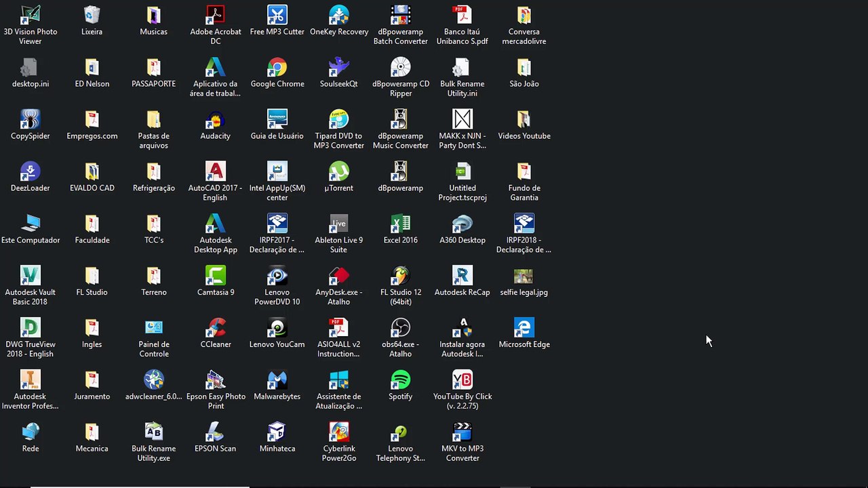Launch Bulk Rename Utility.exe
Viewport: 868px width, 488px height.
154,433
